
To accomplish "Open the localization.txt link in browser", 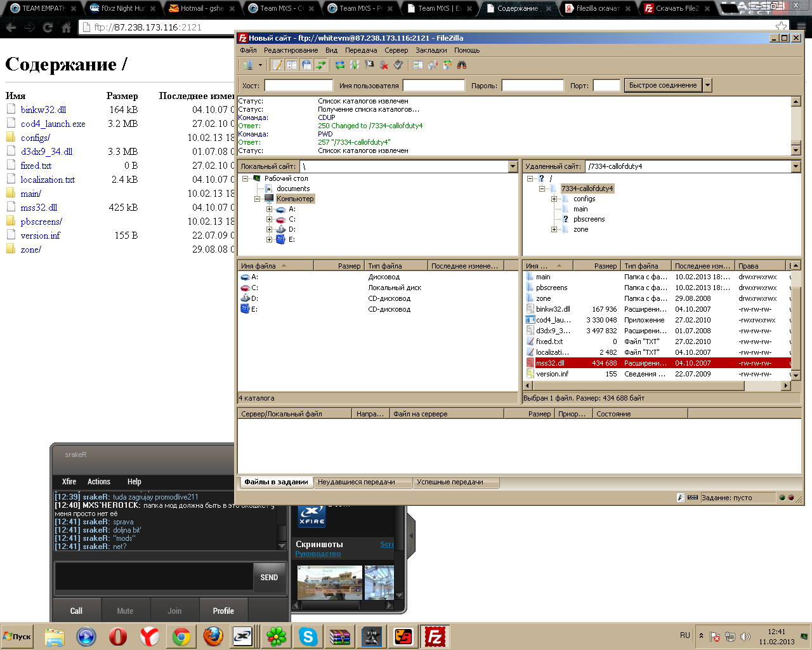I will click(48, 180).
